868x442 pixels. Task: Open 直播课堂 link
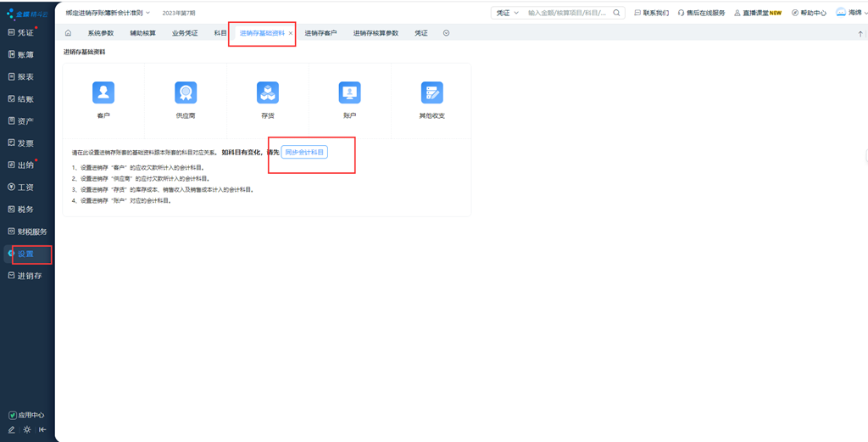758,13
